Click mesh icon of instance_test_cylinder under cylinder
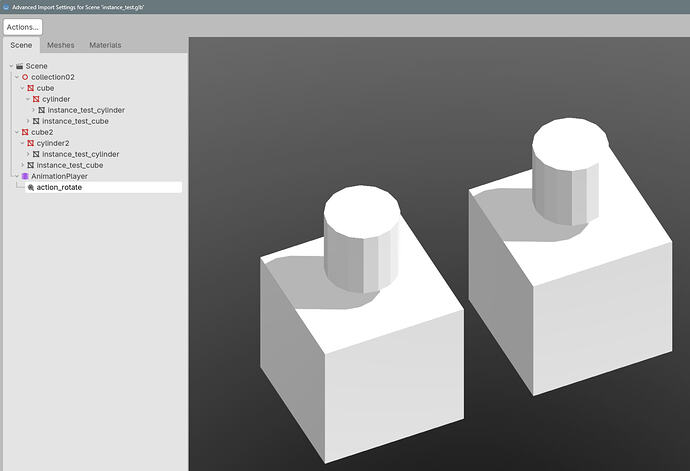This screenshot has width=690, height=471. [x=41, y=110]
